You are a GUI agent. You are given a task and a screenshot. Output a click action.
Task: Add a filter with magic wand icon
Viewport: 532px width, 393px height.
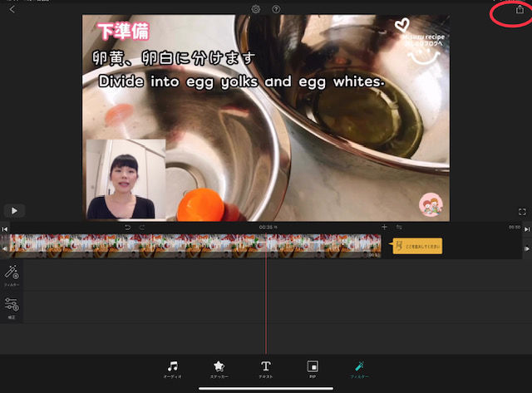coord(12,275)
